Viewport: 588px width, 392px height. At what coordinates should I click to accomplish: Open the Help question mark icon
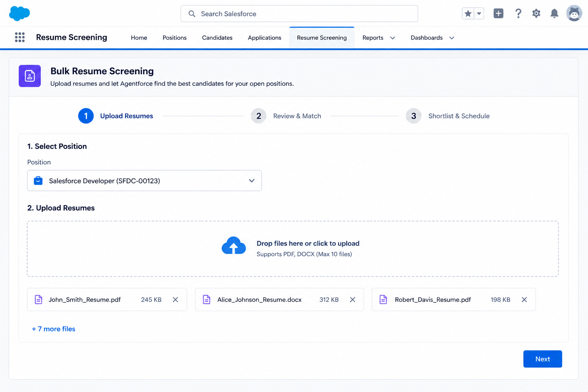tap(518, 13)
